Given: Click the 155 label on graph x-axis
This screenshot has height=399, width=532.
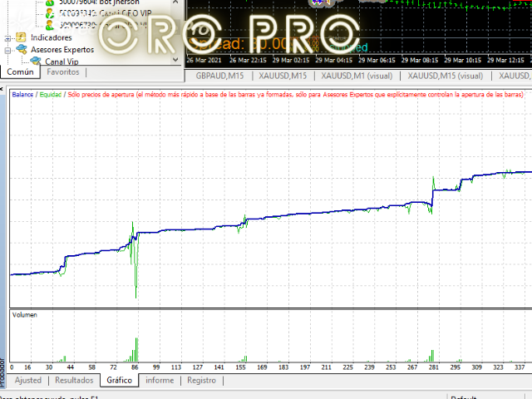Looking at the screenshot, I should pos(240,367).
